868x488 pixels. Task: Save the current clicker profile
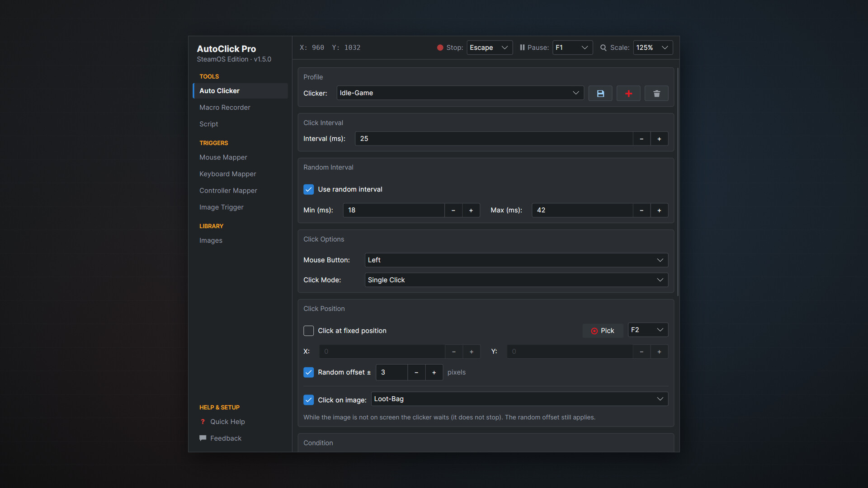click(x=600, y=94)
